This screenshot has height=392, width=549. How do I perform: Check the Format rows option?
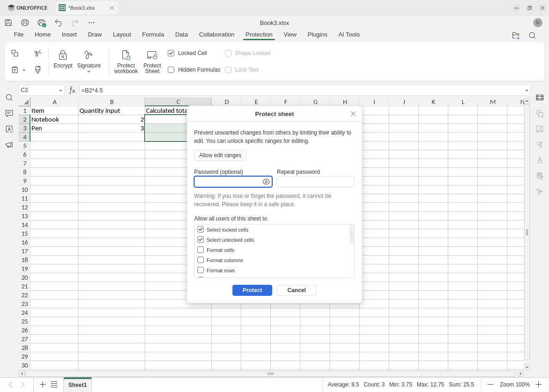pos(201,270)
